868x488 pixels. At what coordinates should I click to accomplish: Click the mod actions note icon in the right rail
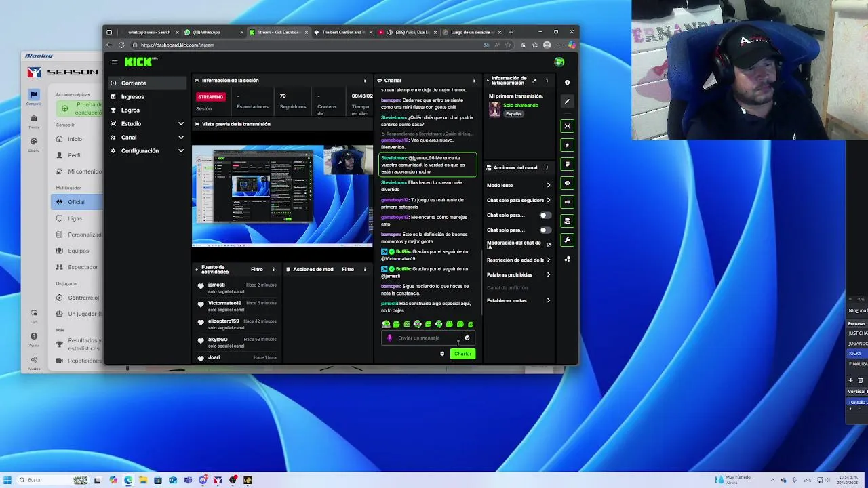pos(568,164)
